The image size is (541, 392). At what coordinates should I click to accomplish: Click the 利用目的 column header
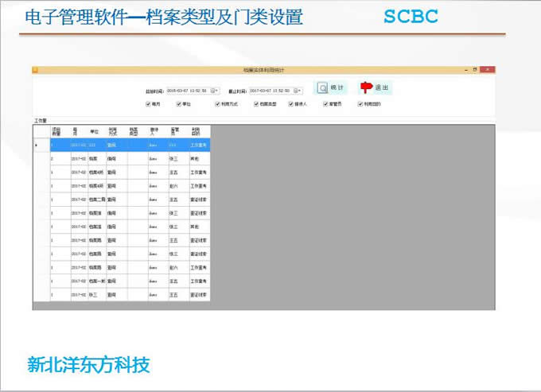point(199,132)
